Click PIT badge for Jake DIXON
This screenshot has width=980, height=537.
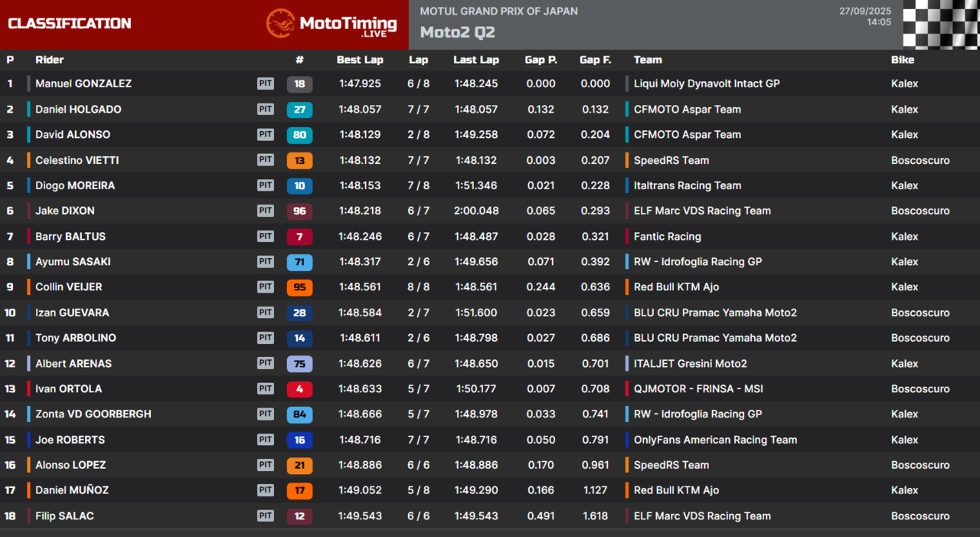266,211
